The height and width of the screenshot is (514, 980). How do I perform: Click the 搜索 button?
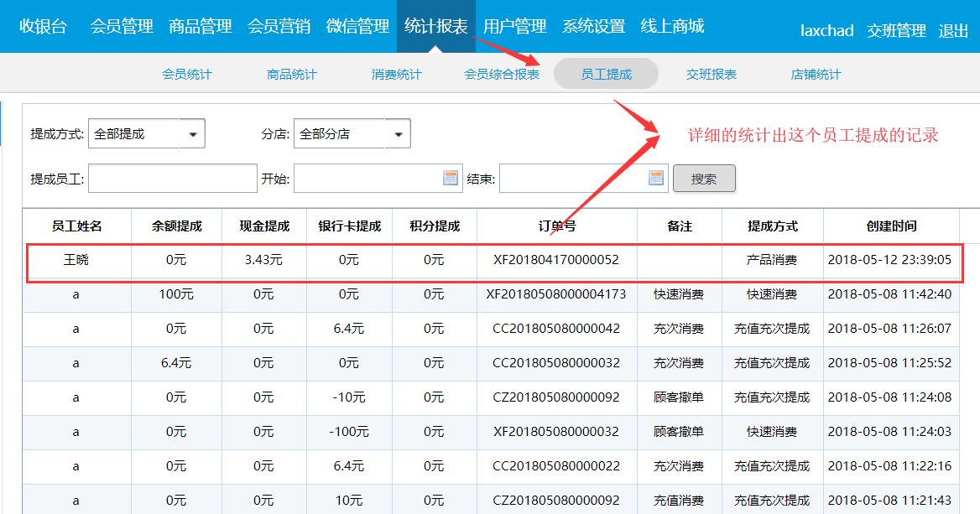coord(704,179)
